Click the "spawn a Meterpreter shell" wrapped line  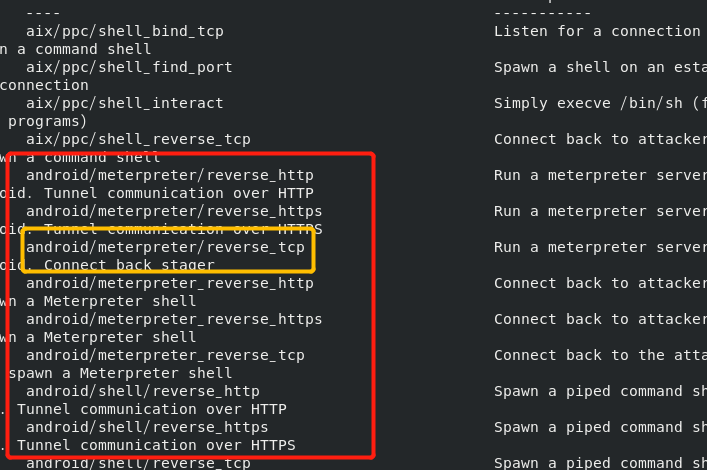point(120,373)
